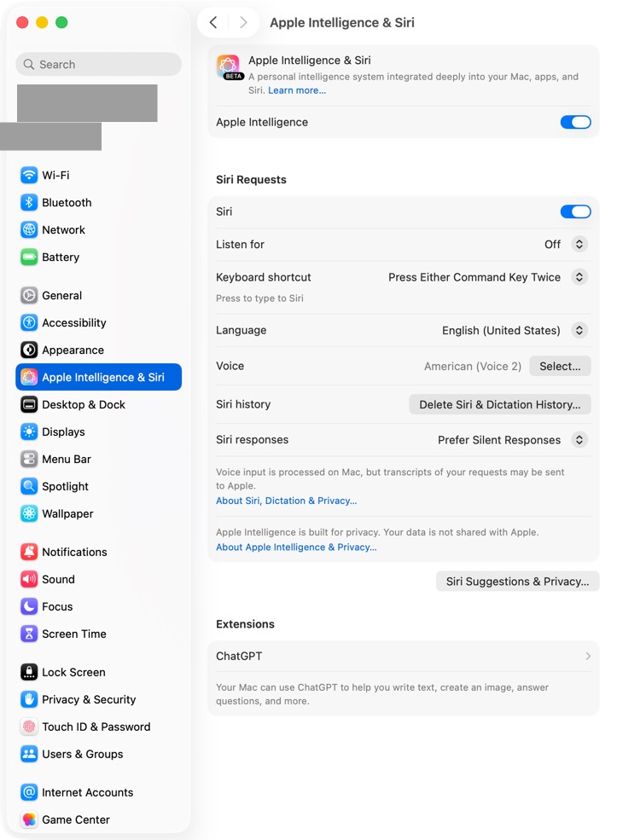The width and height of the screenshot is (617, 840).
Task: Click the forward chevron navigation button
Action: click(x=243, y=22)
